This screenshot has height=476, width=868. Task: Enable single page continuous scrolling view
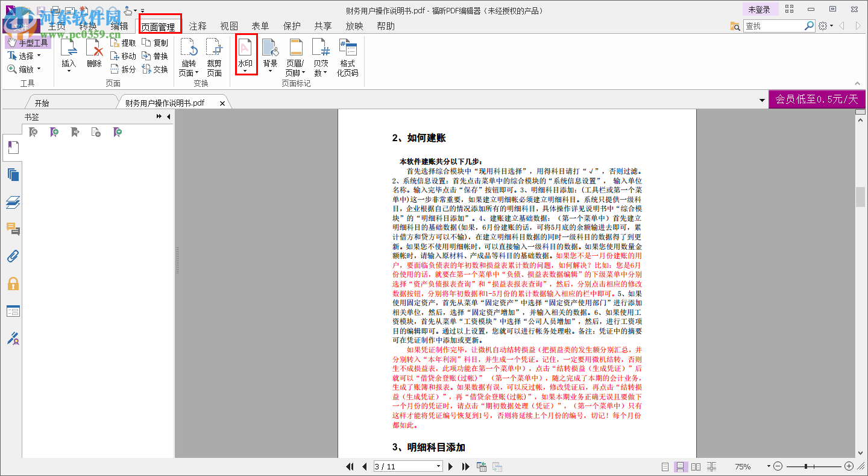[680, 466]
